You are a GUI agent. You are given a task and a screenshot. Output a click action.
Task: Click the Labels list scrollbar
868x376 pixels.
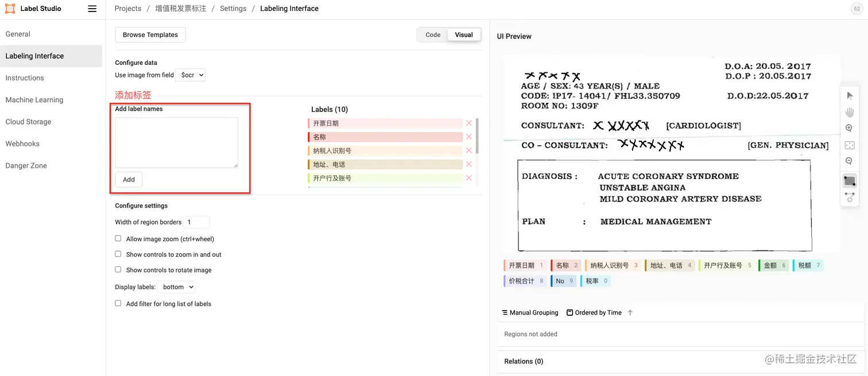coord(478,136)
